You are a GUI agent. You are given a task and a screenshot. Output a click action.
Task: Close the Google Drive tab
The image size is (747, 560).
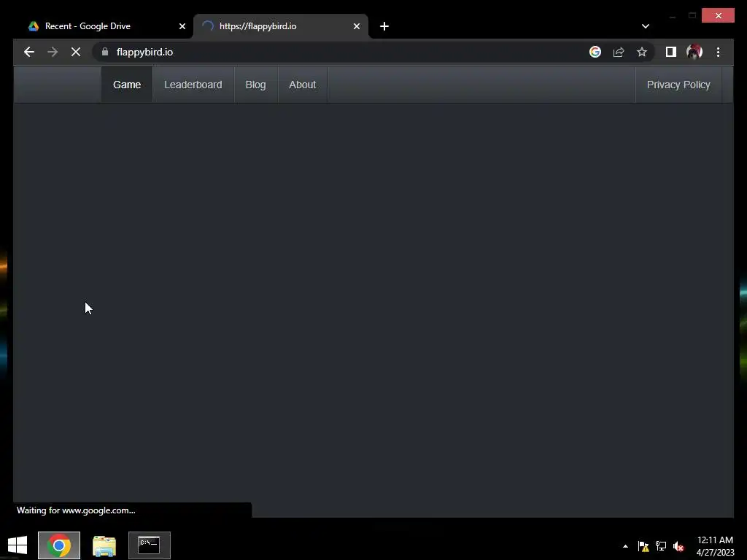pos(182,26)
